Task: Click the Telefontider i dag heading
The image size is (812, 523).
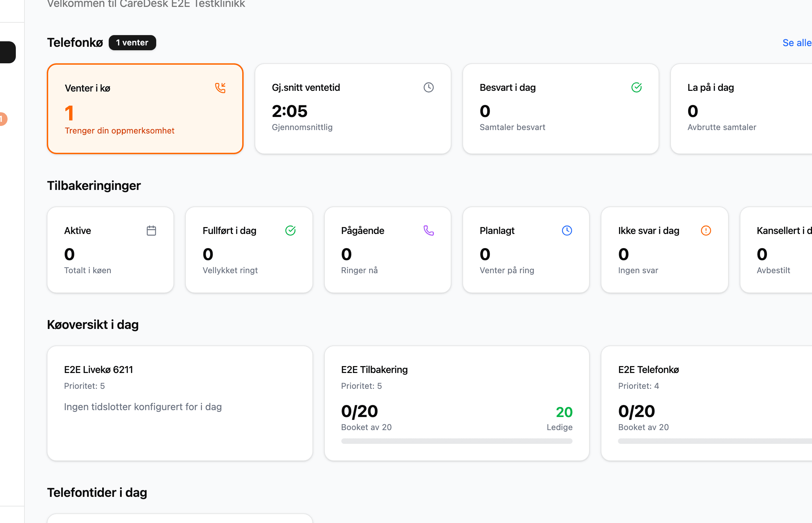Action: [97, 493]
